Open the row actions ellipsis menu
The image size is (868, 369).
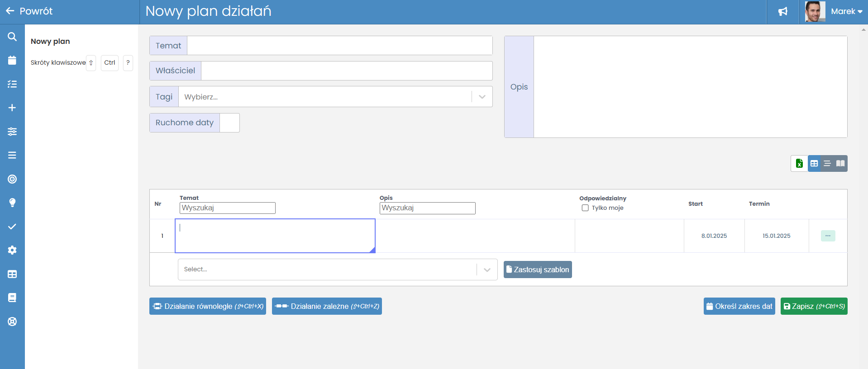click(x=828, y=236)
